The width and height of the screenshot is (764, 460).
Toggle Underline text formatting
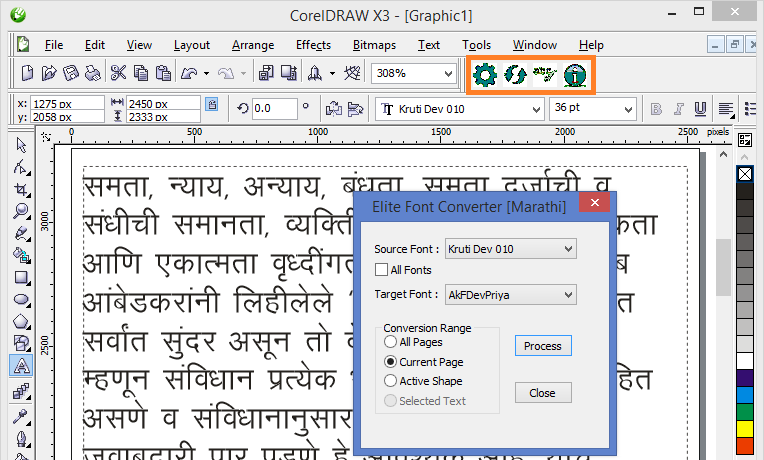[700, 109]
